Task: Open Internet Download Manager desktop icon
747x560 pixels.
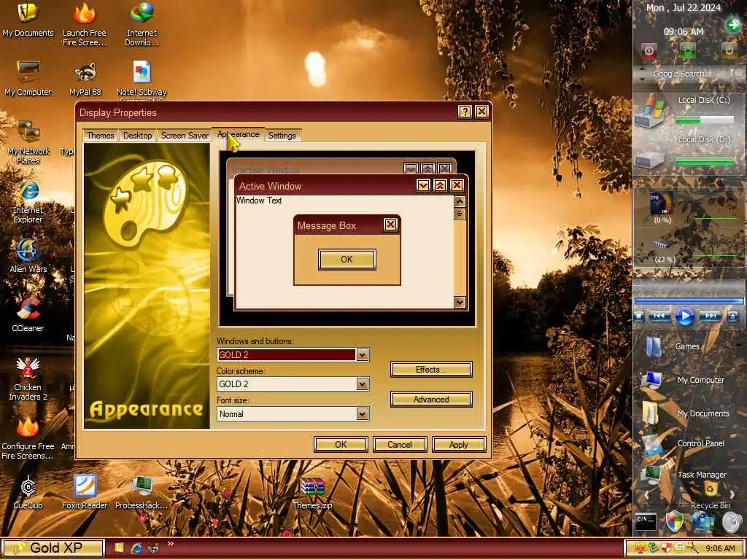Action: pos(142,24)
